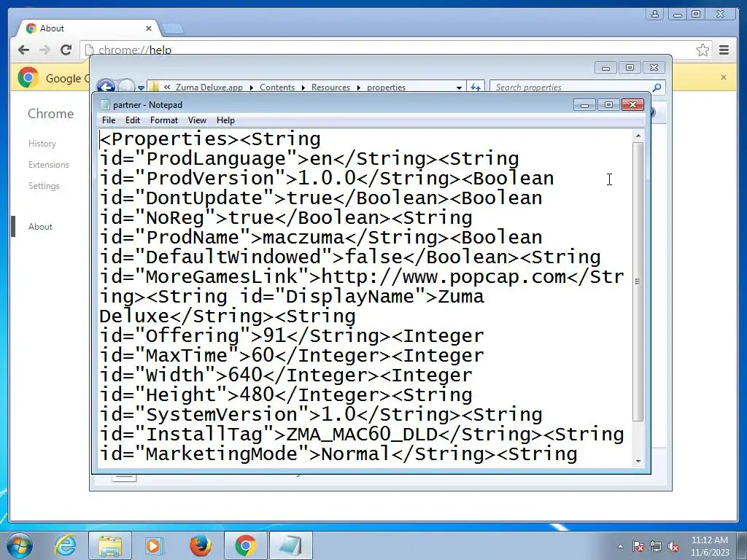This screenshot has height=560, width=747.
Task: Click the Chrome user profile icon
Action: coord(655,14)
